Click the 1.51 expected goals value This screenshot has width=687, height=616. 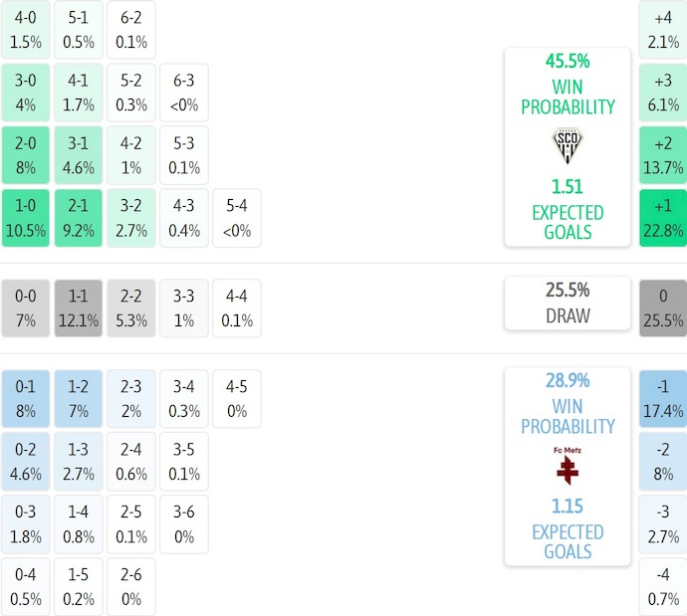[568, 186]
